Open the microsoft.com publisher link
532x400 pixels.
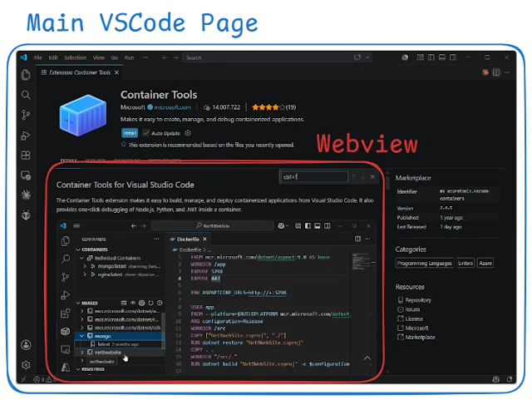(x=172, y=107)
